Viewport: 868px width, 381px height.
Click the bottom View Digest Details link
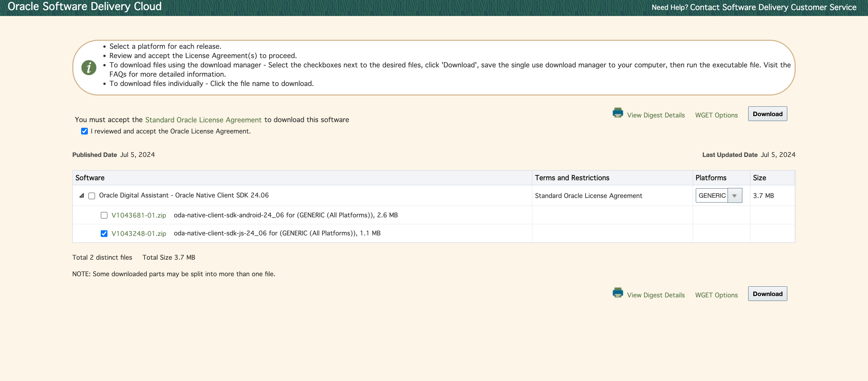(x=656, y=295)
